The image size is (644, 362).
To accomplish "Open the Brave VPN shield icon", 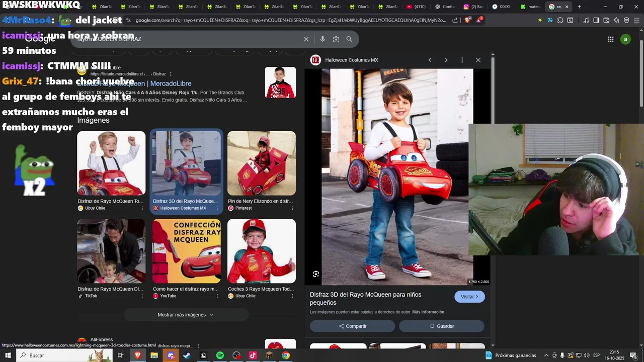I will point(626,20).
